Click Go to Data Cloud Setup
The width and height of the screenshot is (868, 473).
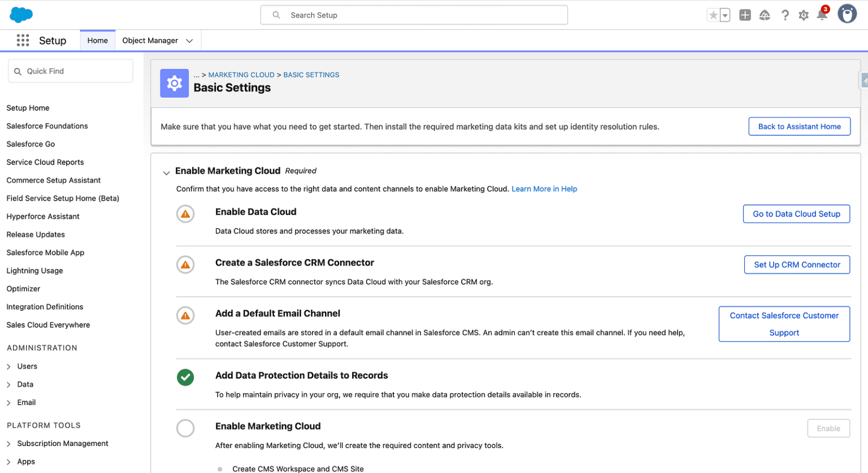pos(796,214)
